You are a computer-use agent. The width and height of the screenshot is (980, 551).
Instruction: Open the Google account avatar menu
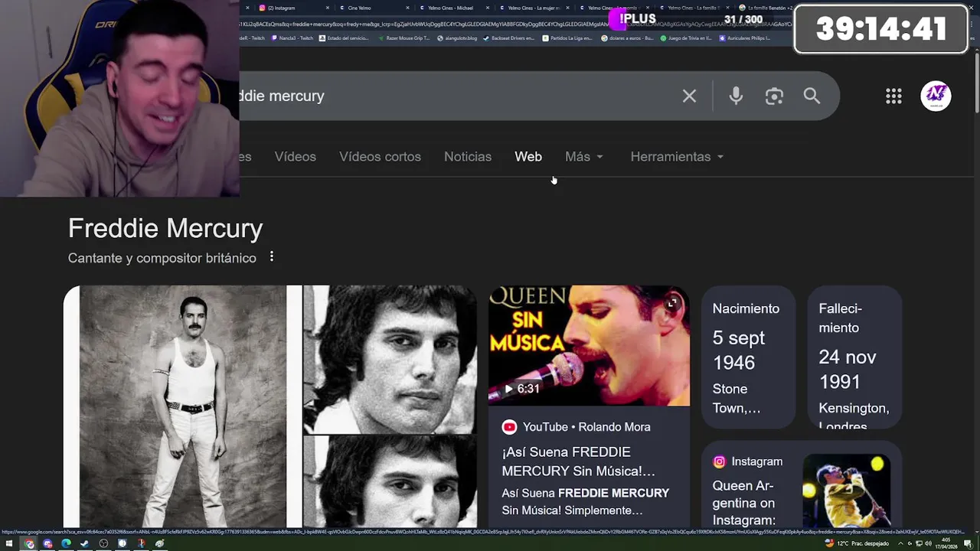(x=936, y=96)
